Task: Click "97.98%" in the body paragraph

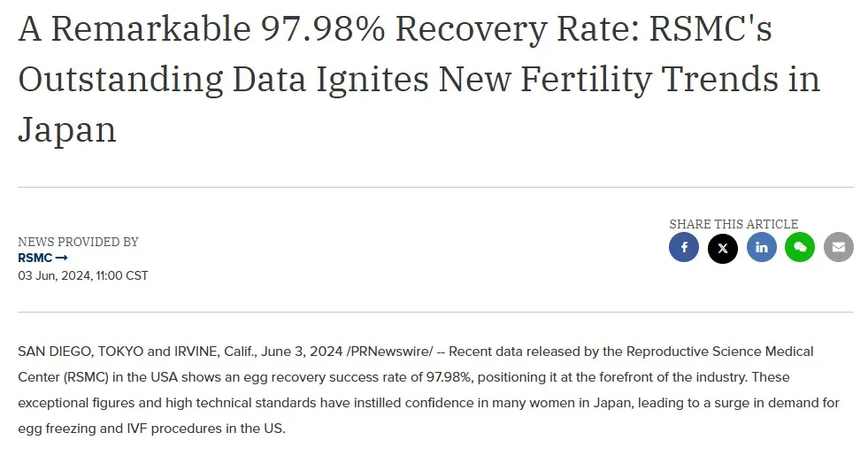Action: pos(449,377)
